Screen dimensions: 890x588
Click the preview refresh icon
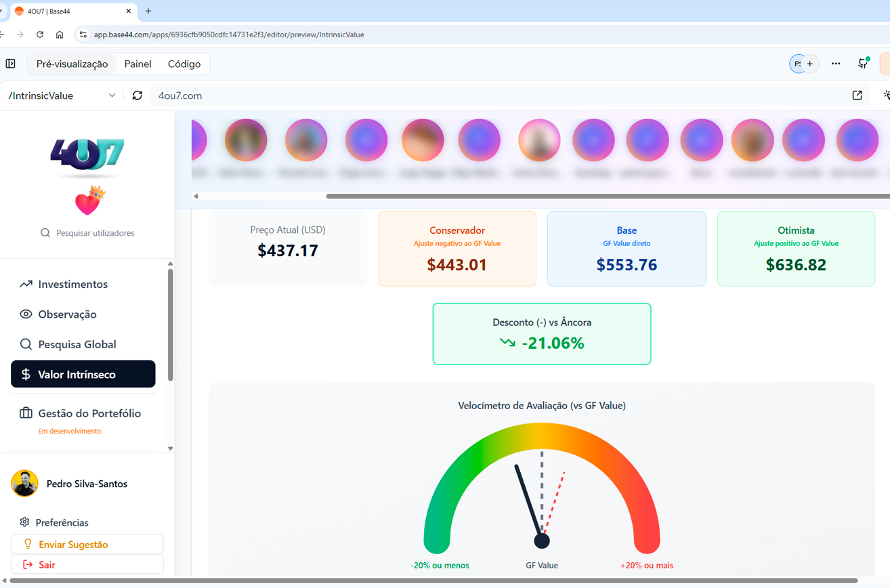pos(137,96)
